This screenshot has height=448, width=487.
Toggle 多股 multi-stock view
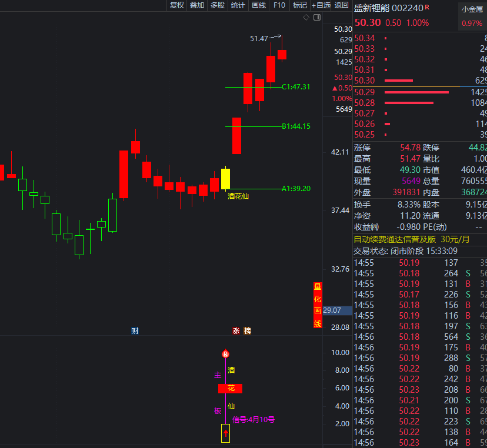(218, 5)
